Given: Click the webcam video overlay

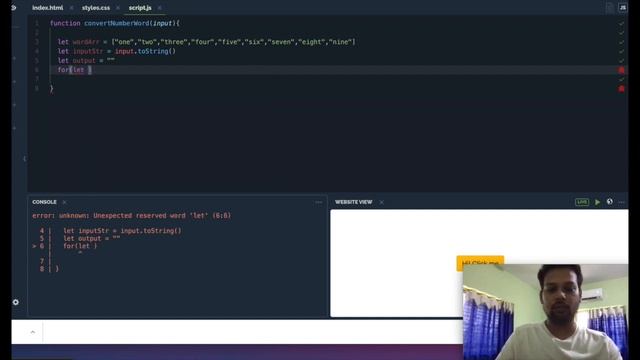Looking at the screenshot, I should coord(546,312).
